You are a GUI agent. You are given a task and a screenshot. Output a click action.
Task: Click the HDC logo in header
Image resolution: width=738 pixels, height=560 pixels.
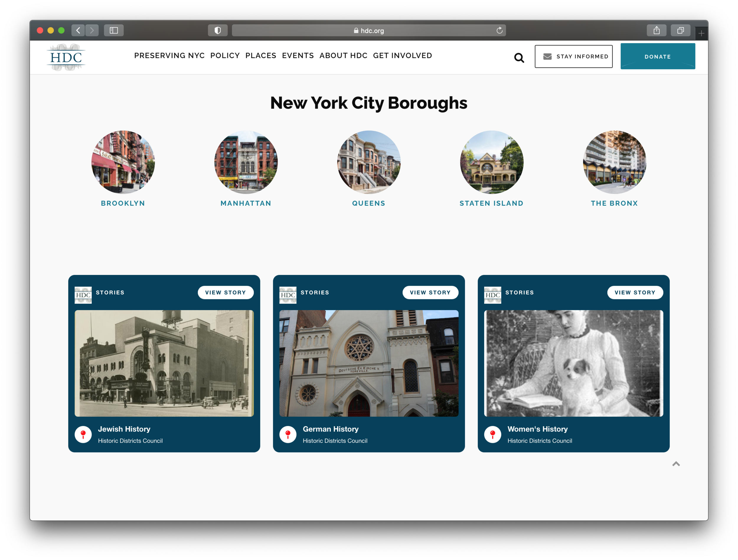click(x=66, y=57)
